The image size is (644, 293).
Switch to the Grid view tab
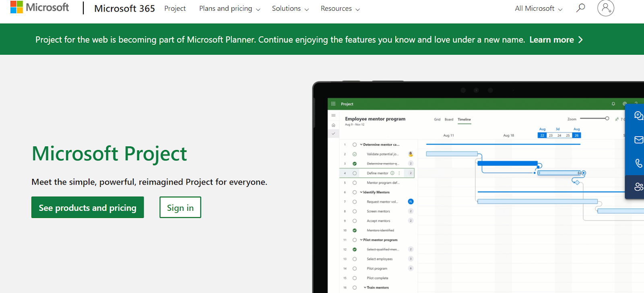point(437,119)
